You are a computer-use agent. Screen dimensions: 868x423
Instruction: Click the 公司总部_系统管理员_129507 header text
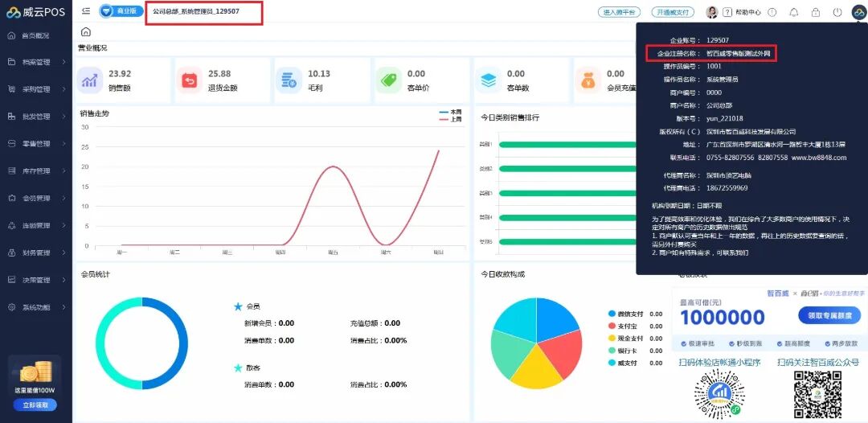(196, 11)
